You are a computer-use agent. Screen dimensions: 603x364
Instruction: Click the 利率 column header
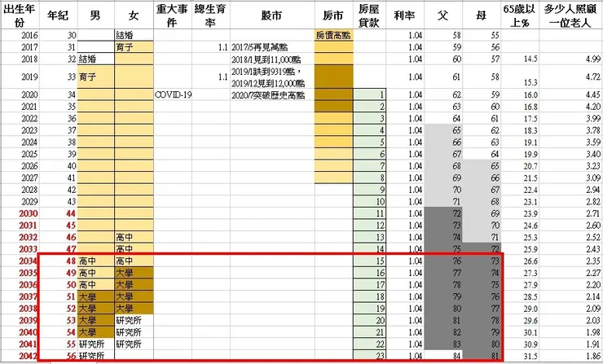click(x=404, y=15)
